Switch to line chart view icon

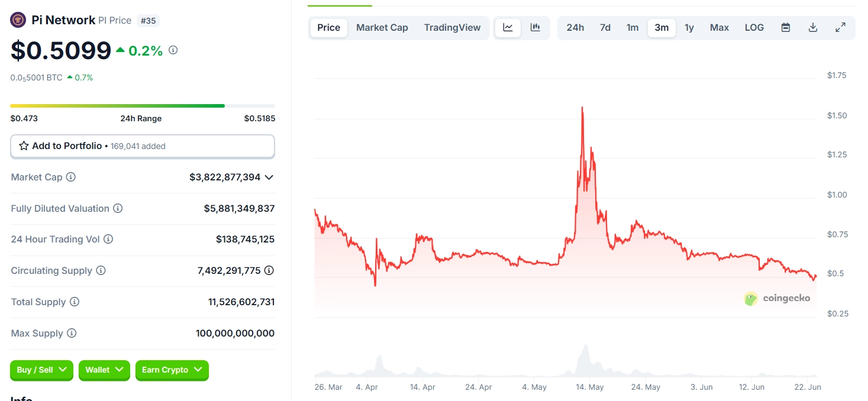(x=508, y=27)
